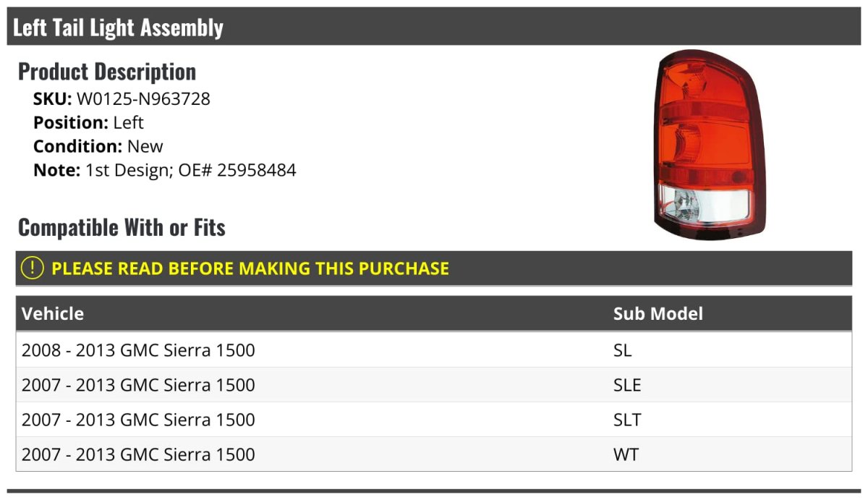Choose the SLT sub model cell

pyautogui.click(x=627, y=420)
